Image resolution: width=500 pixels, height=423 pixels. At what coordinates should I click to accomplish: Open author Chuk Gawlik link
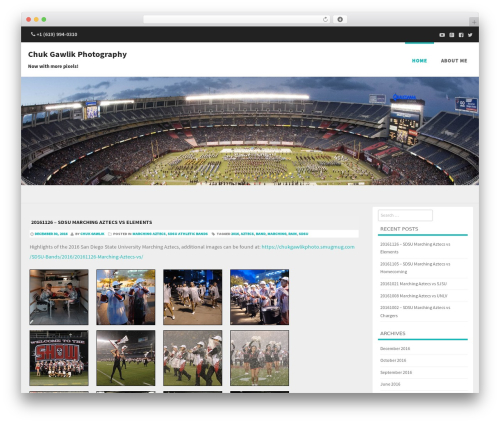pos(92,234)
